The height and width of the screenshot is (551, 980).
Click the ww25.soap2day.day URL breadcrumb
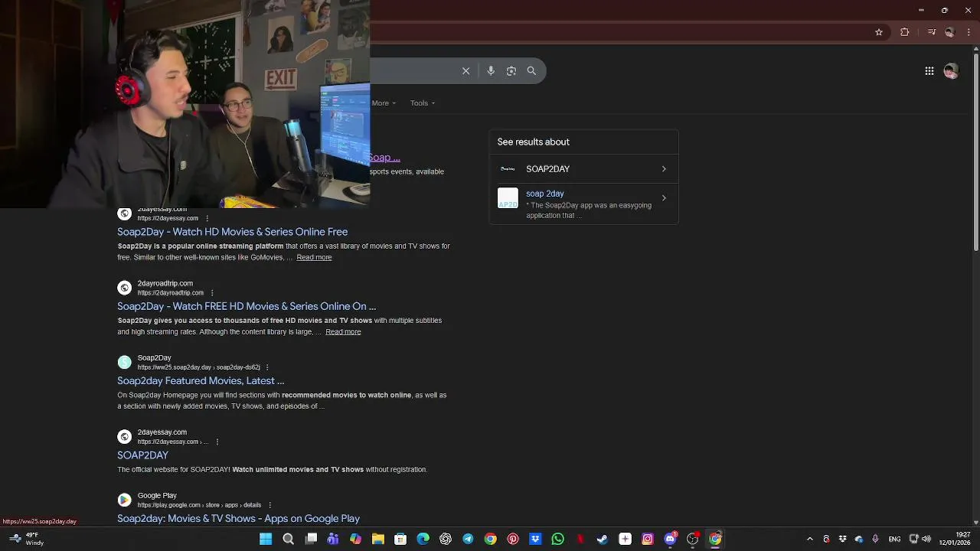pyautogui.click(x=199, y=367)
